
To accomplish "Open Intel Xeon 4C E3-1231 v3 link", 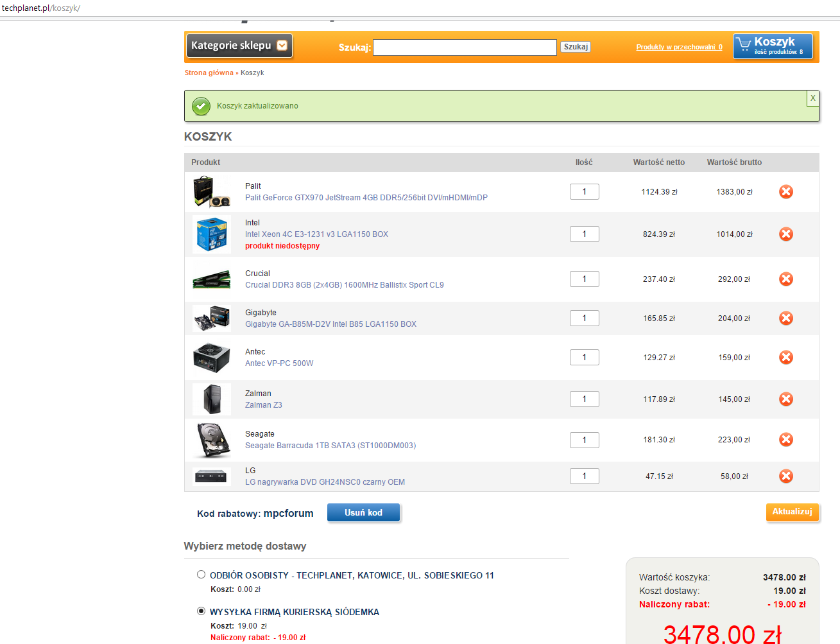I will pos(316,234).
